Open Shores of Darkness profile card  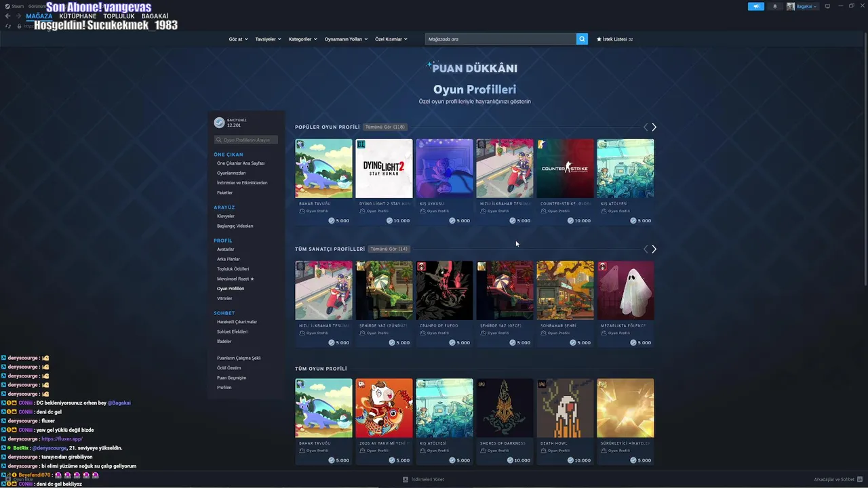click(505, 422)
